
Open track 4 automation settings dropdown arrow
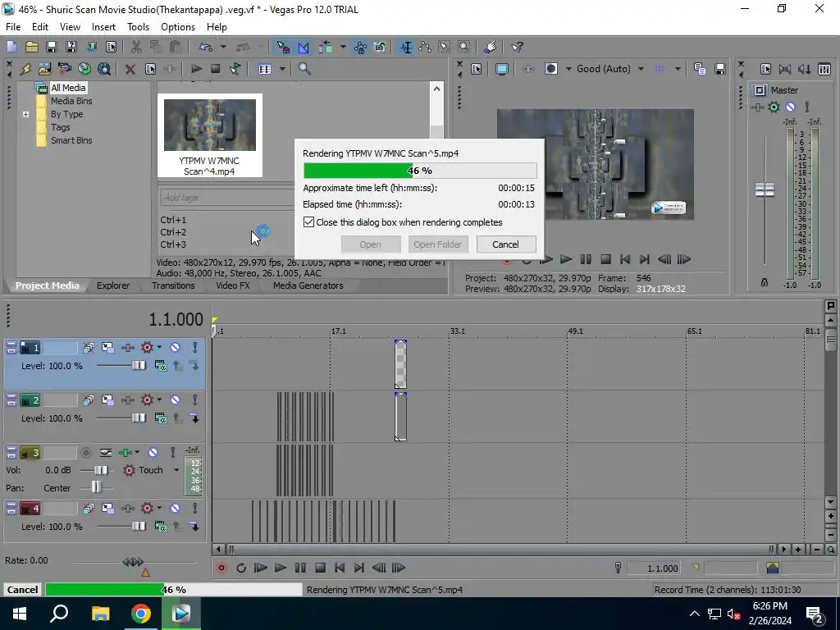[160, 509]
